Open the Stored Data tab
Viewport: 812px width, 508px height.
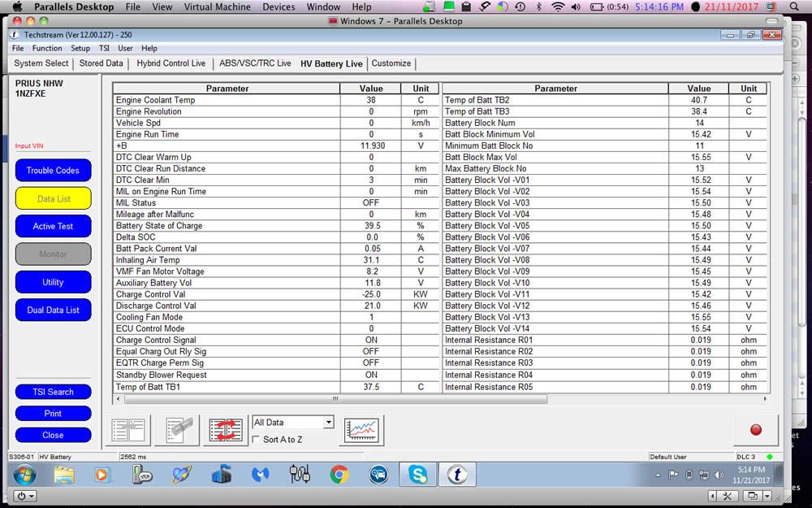coord(100,63)
